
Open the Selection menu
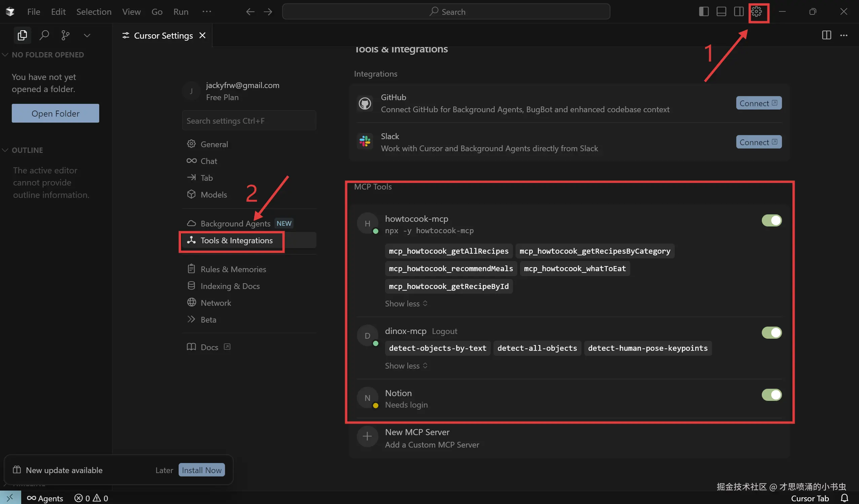click(94, 12)
